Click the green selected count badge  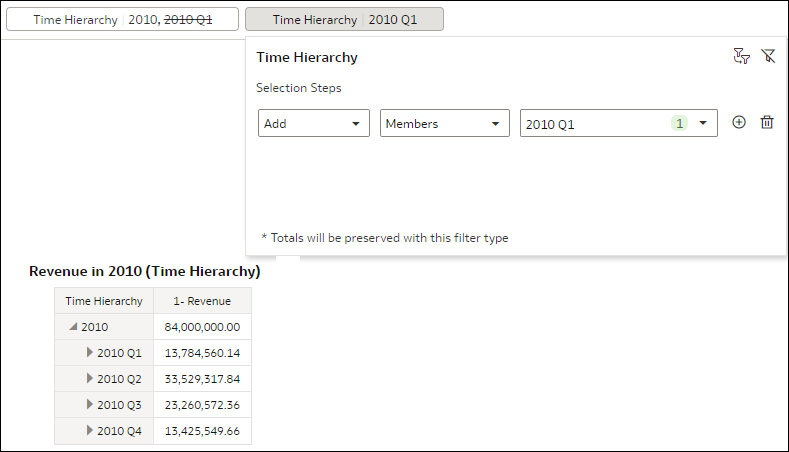(679, 123)
